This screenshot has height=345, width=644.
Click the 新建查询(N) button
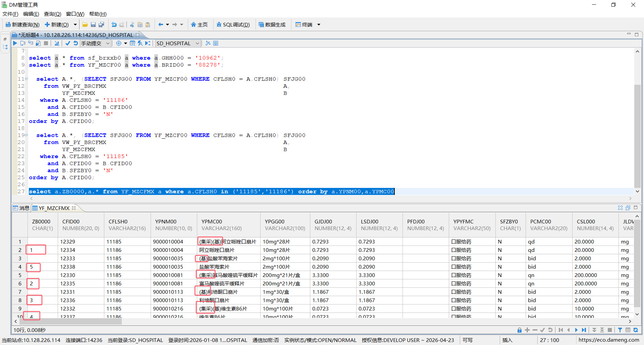tap(22, 24)
